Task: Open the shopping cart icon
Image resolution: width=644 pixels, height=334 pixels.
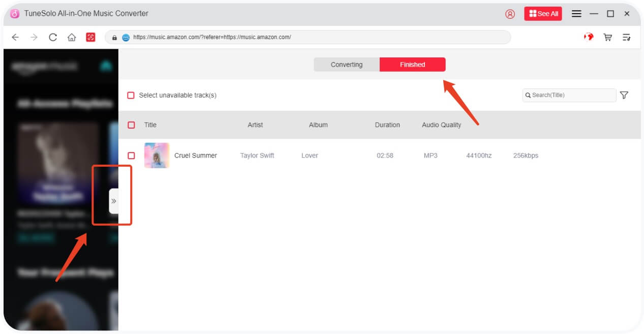Action: [x=607, y=37]
